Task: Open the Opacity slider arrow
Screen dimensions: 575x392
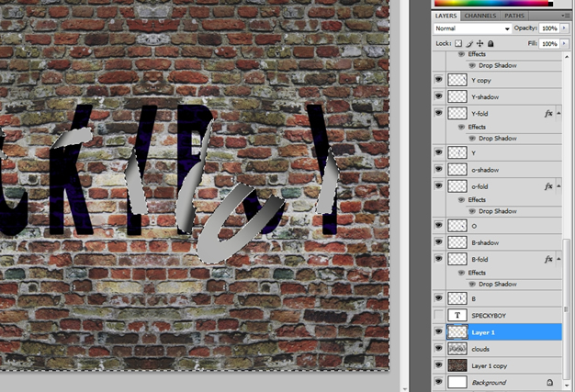Action: (x=564, y=28)
